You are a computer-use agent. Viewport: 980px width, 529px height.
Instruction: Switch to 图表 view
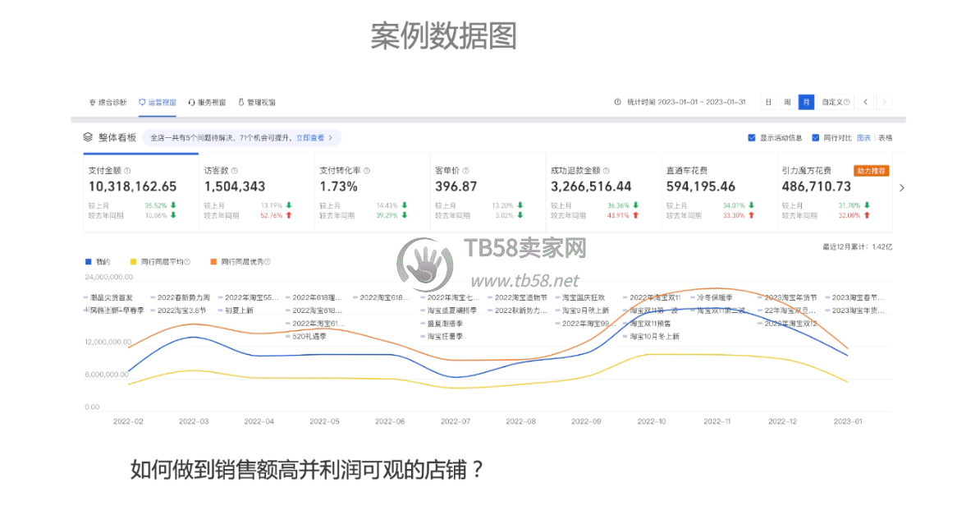[x=863, y=137]
